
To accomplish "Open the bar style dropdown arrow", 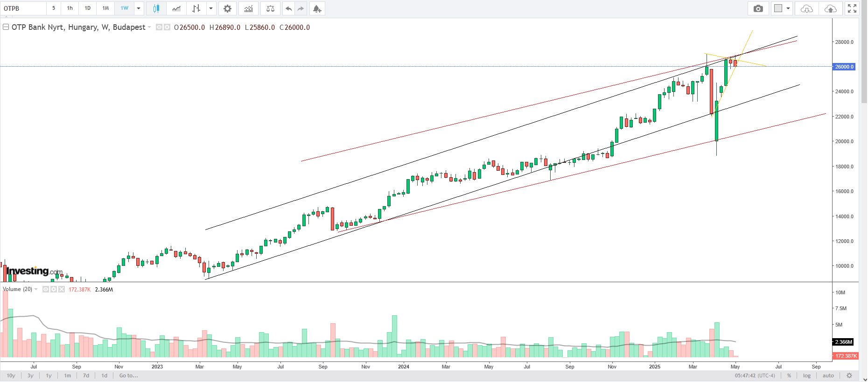I will point(211,8).
